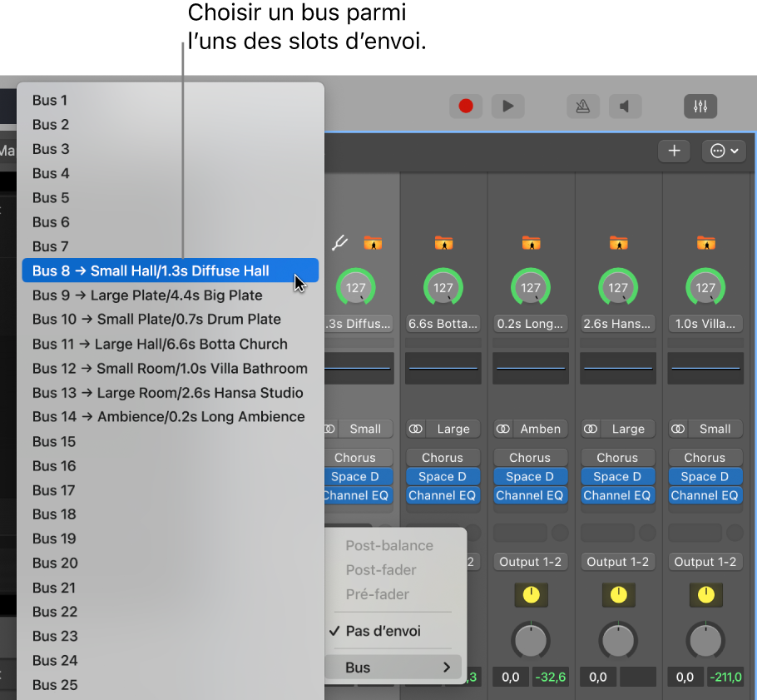Click the speaker monitoring icon

click(625, 106)
